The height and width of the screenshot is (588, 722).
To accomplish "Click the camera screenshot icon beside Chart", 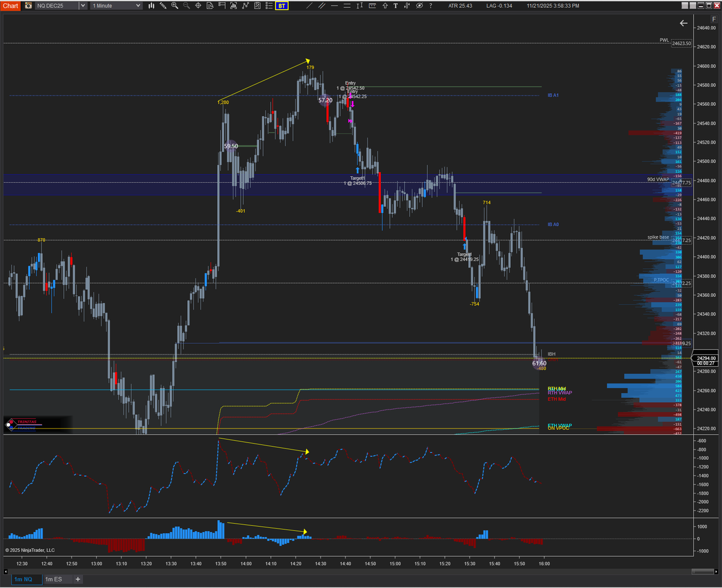I will 28,5.
